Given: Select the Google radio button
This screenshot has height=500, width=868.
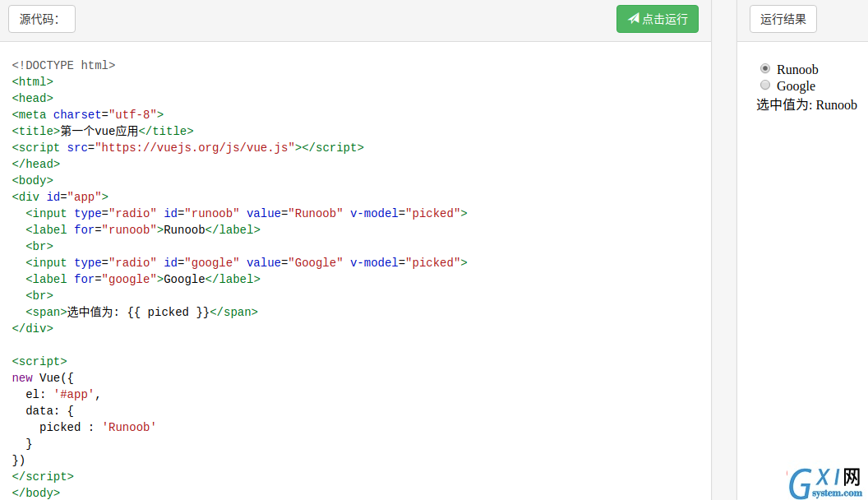Looking at the screenshot, I should 765,86.
